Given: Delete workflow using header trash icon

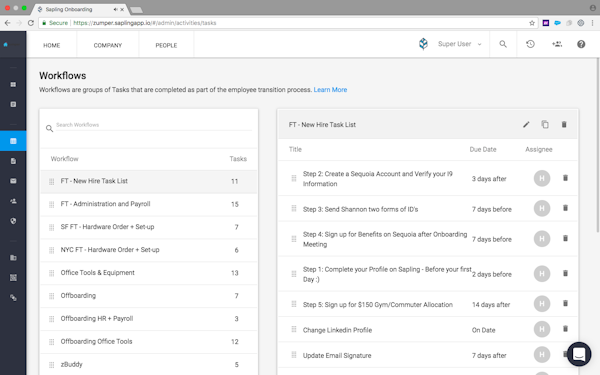Looking at the screenshot, I should pos(564,124).
